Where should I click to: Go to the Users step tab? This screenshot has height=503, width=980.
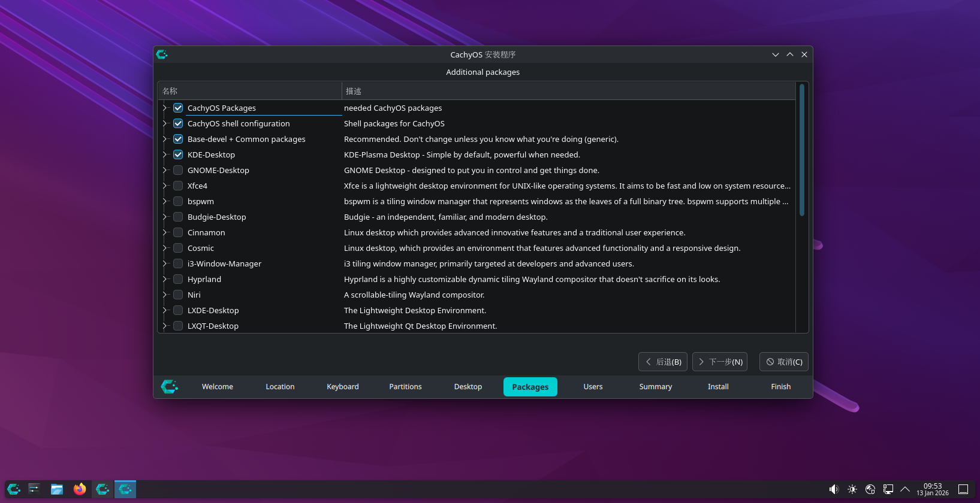click(593, 387)
